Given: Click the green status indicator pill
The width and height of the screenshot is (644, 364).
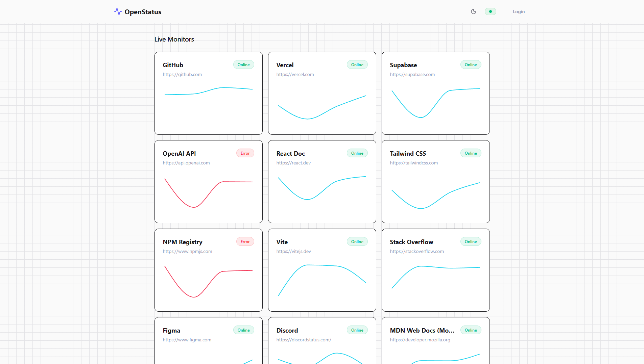Looking at the screenshot, I should pos(491,11).
